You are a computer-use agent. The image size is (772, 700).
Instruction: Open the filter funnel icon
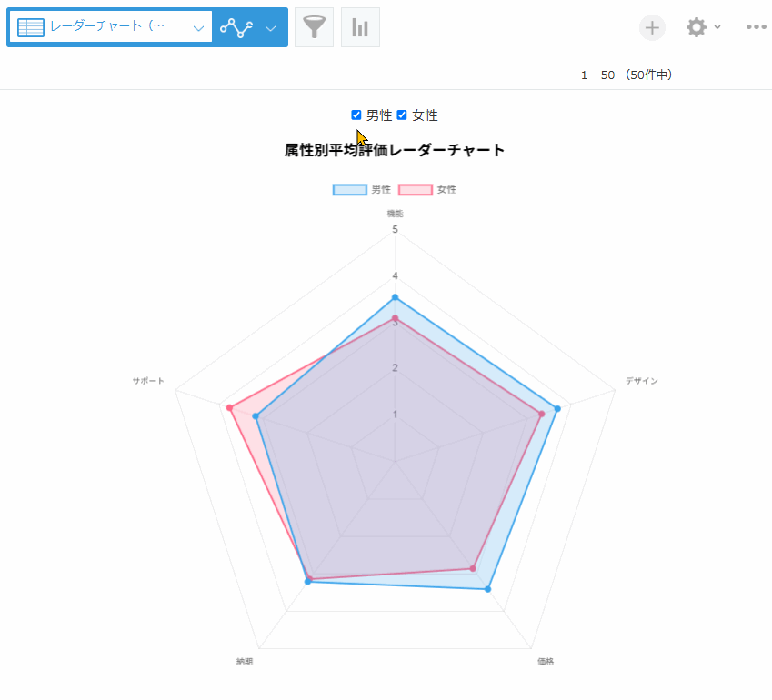314,27
